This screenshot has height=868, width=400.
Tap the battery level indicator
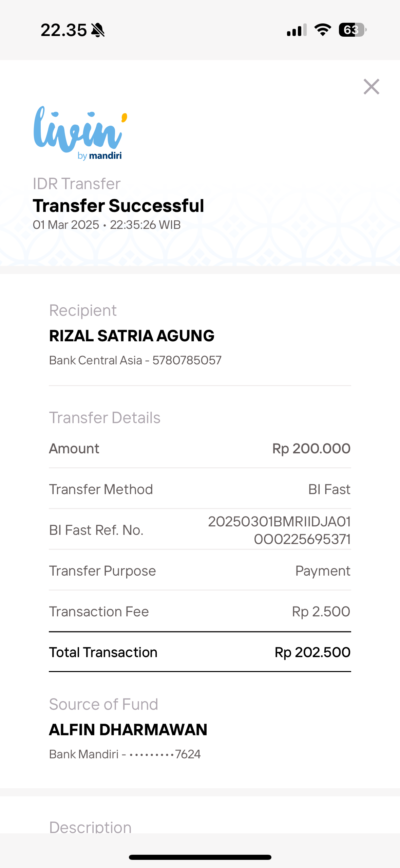352,30
